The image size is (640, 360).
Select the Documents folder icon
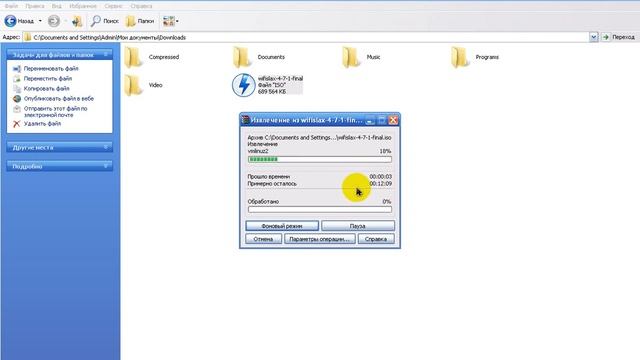tap(242, 57)
